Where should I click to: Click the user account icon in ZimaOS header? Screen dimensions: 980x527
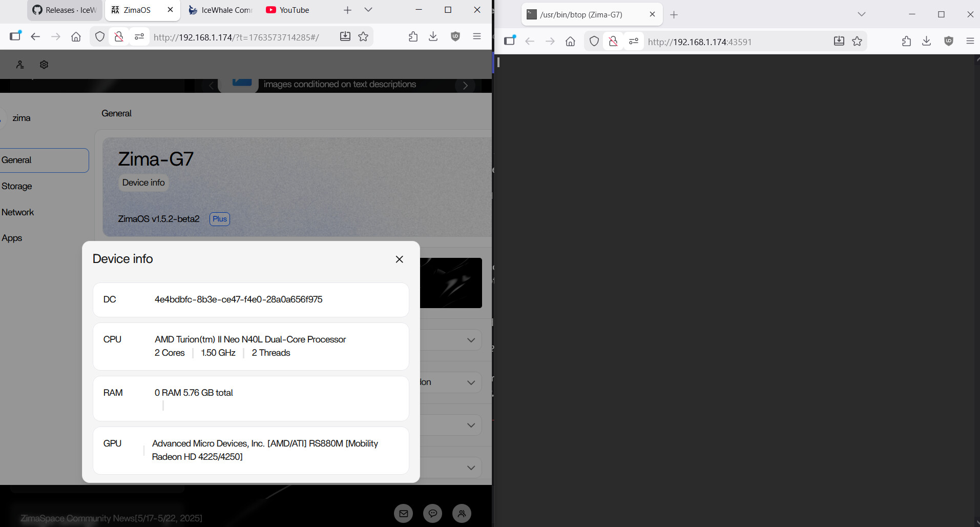pos(20,65)
